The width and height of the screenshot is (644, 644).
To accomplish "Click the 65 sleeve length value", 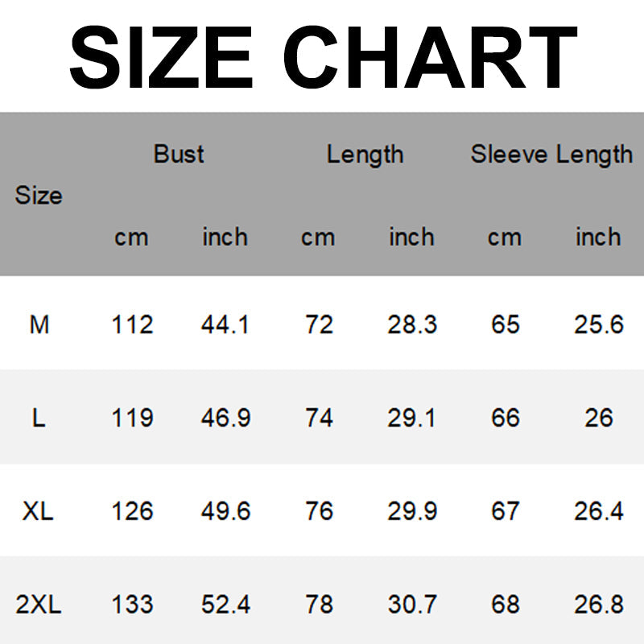I will [505, 324].
